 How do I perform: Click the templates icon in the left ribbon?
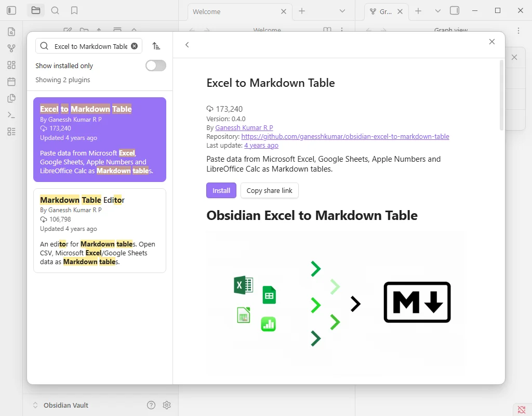[11, 98]
